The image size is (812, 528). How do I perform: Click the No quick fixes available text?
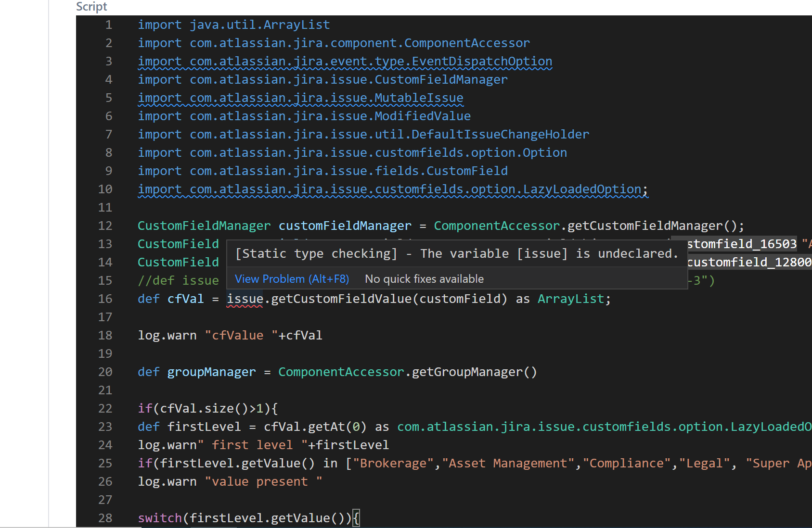[424, 279]
